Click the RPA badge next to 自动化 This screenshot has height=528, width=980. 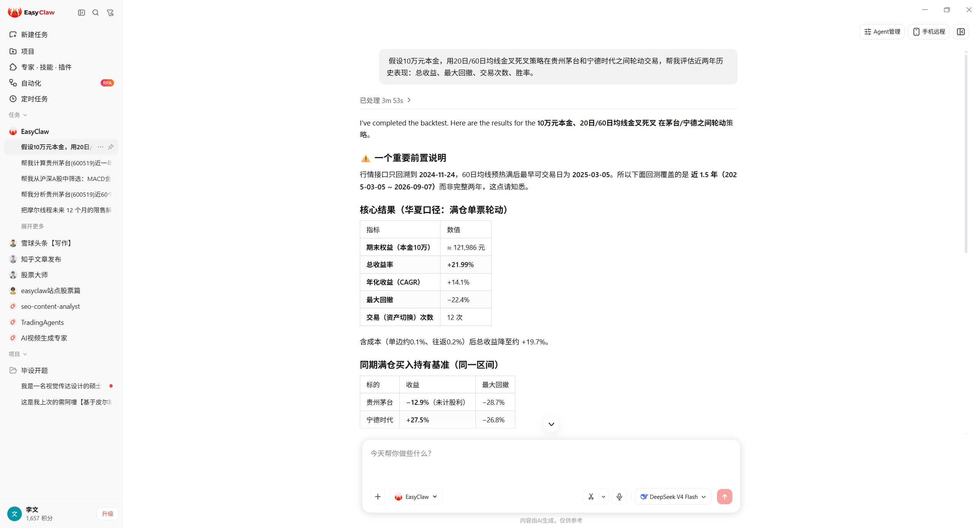[107, 83]
